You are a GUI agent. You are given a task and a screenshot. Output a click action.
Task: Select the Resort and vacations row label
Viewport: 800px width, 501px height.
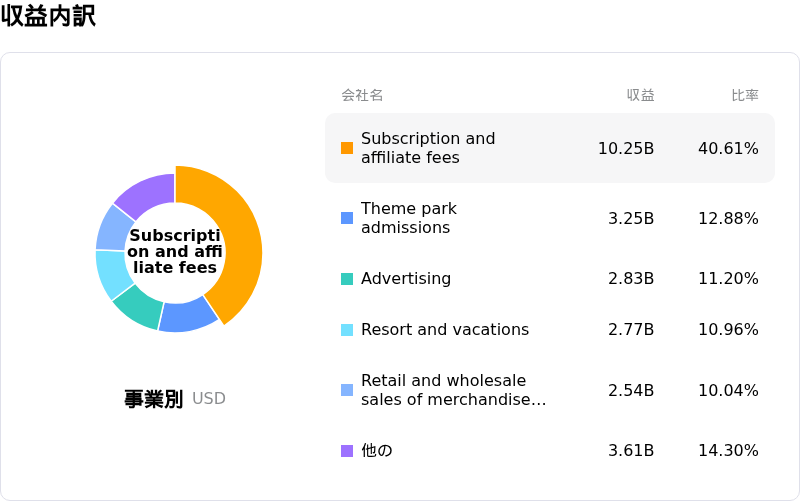coord(445,330)
